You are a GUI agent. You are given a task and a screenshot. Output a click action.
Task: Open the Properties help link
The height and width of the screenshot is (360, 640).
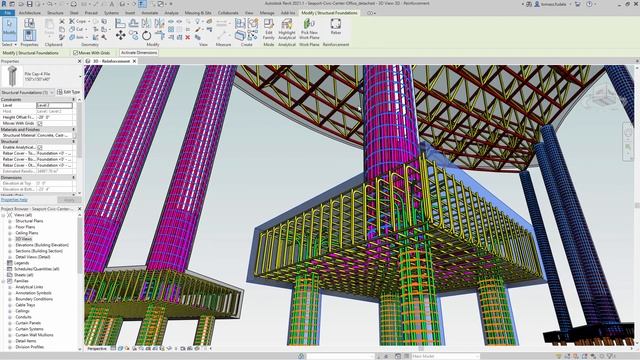(14, 200)
